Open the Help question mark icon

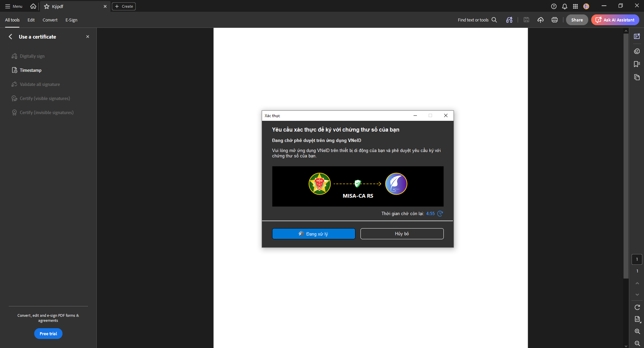click(554, 6)
